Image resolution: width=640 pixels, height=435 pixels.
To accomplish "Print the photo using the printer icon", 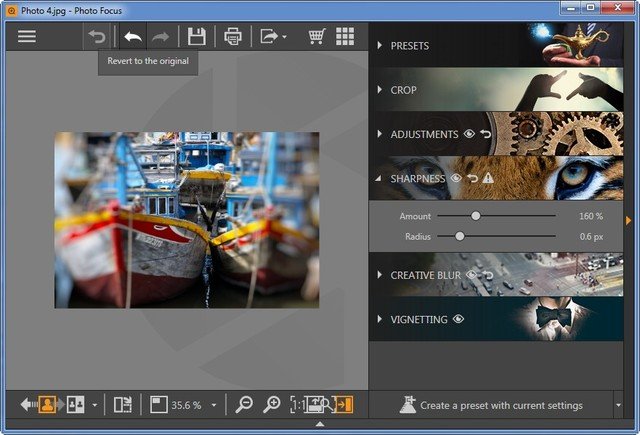I will (x=233, y=37).
